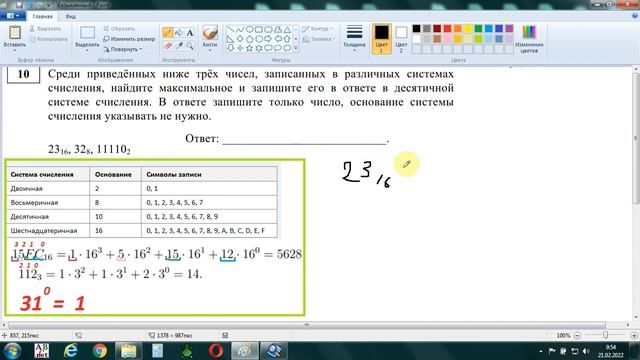Click the Select (Выделить) rectangle icon
640x360 pixels.
click(x=87, y=33)
